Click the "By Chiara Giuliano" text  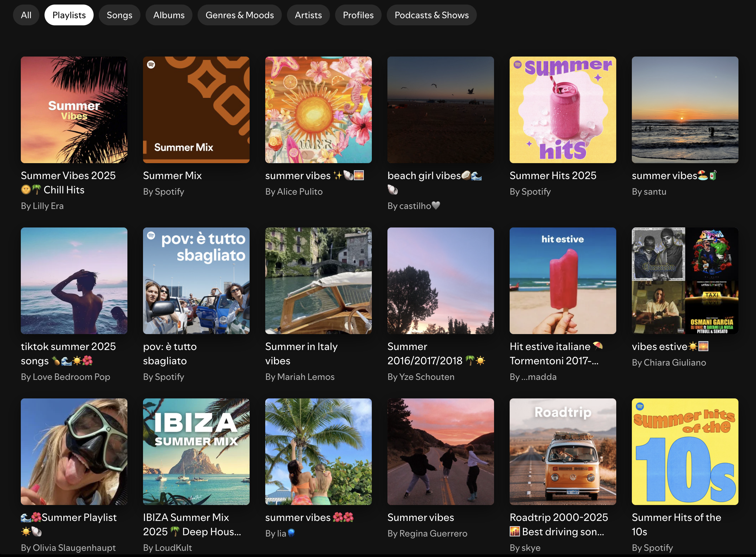click(669, 362)
